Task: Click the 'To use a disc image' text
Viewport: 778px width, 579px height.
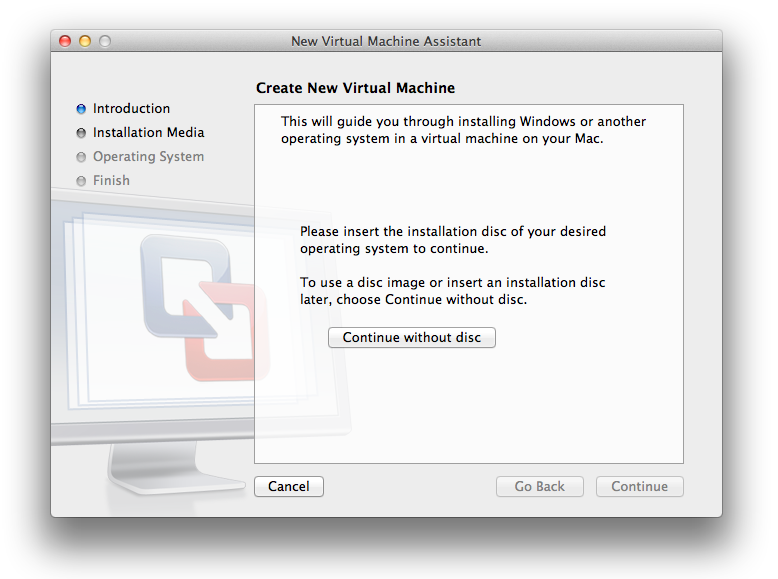Action: click(x=453, y=291)
